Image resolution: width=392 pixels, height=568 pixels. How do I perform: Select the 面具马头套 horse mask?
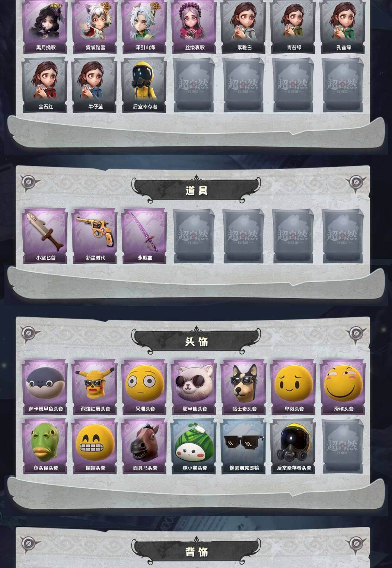144,446
